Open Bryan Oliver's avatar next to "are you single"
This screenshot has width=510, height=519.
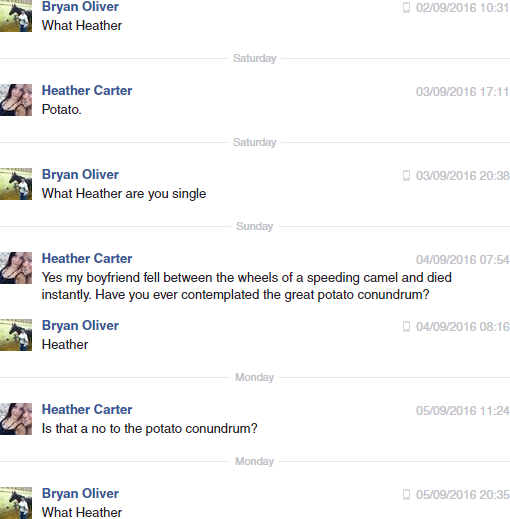16,184
